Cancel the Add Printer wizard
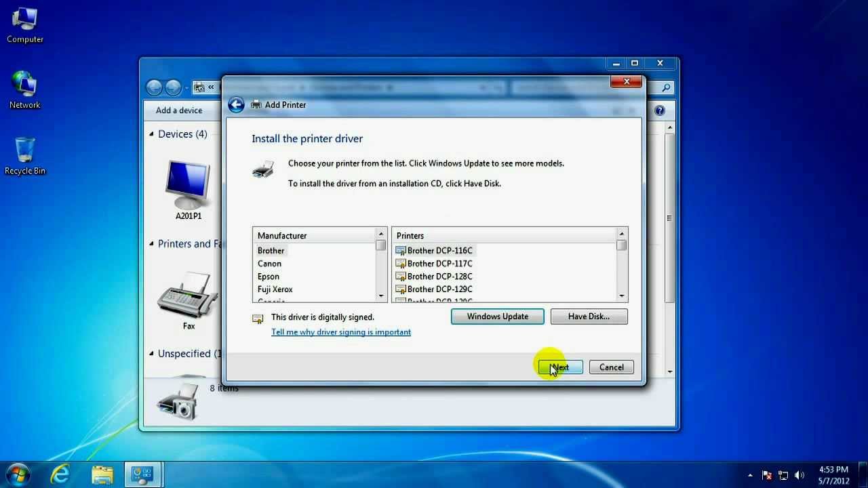Screen dimensions: 868x488 [612, 367]
